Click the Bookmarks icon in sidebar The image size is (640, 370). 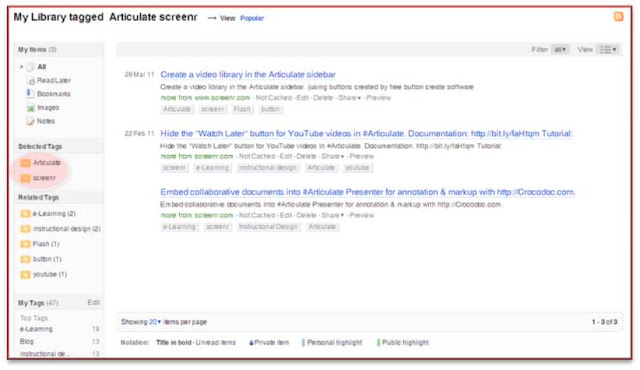(30, 94)
